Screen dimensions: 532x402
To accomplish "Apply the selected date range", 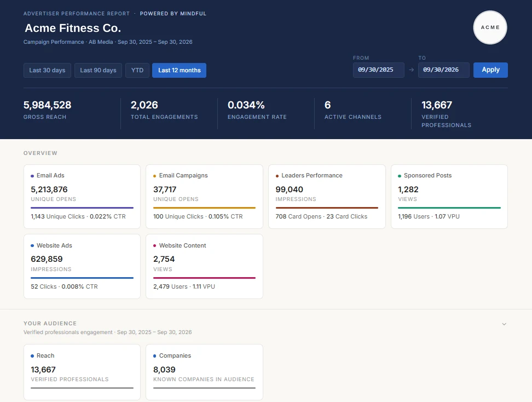I will coord(490,70).
